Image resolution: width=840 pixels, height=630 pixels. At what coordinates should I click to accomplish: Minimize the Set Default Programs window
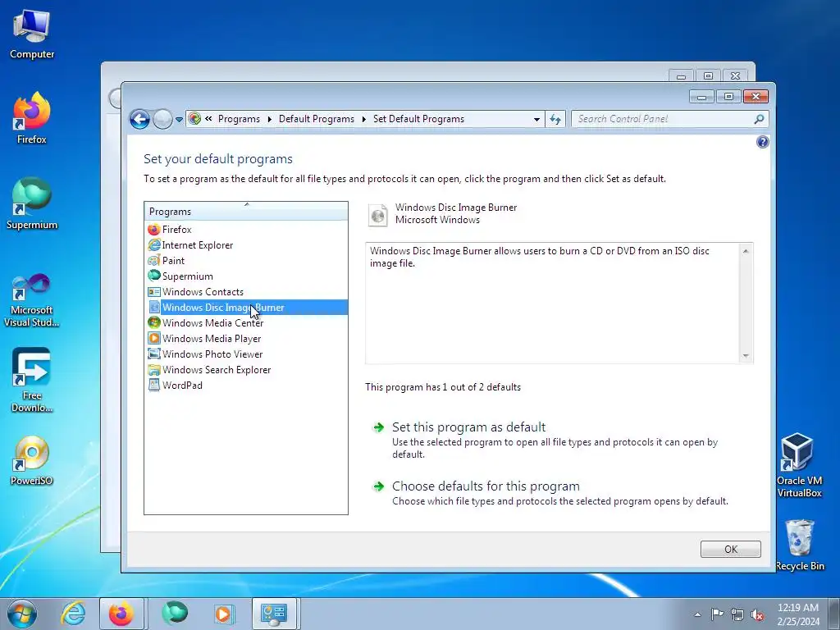(x=702, y=97)
